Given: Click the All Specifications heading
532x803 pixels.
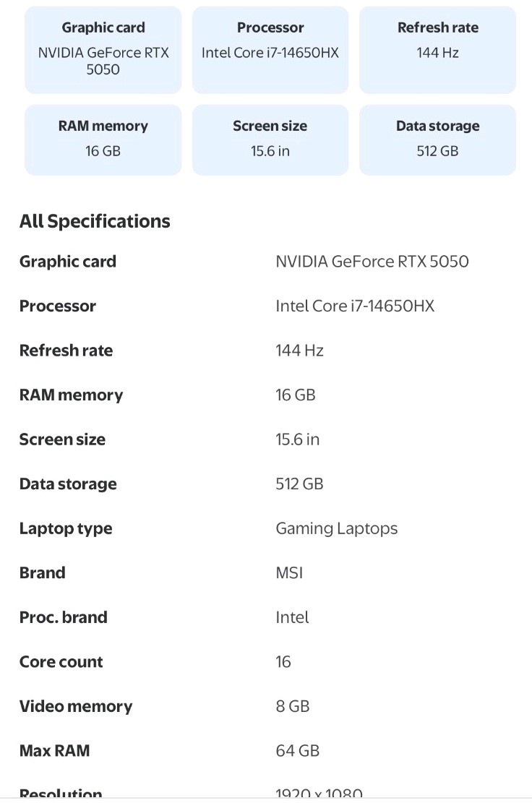Looking at the screenshot, I should coord(95,221).
